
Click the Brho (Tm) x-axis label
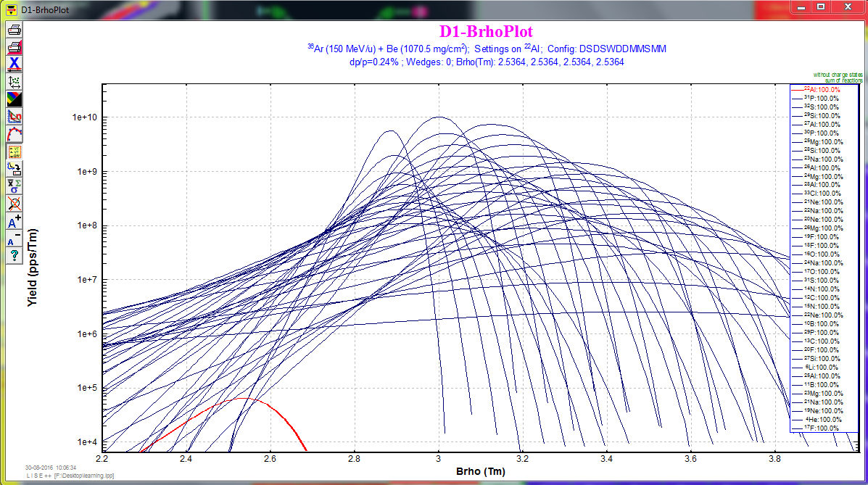tap(481, 471)
